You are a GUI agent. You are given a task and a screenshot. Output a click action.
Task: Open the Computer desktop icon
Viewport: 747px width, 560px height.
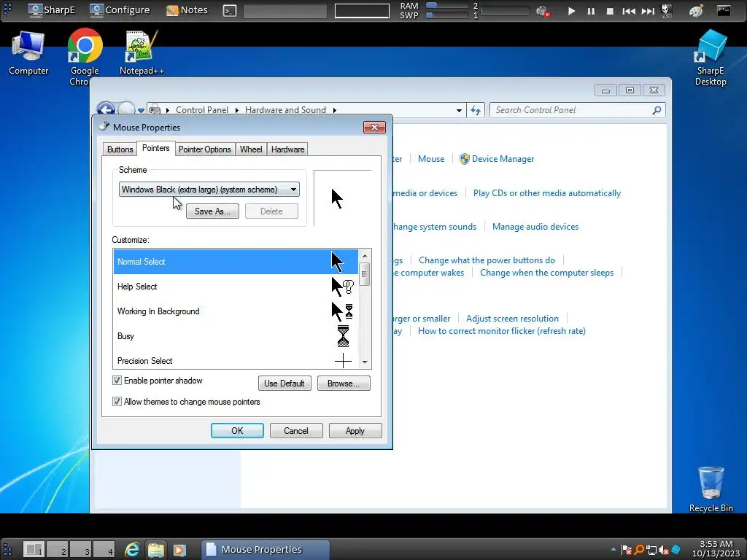click(x=28, y=52)
